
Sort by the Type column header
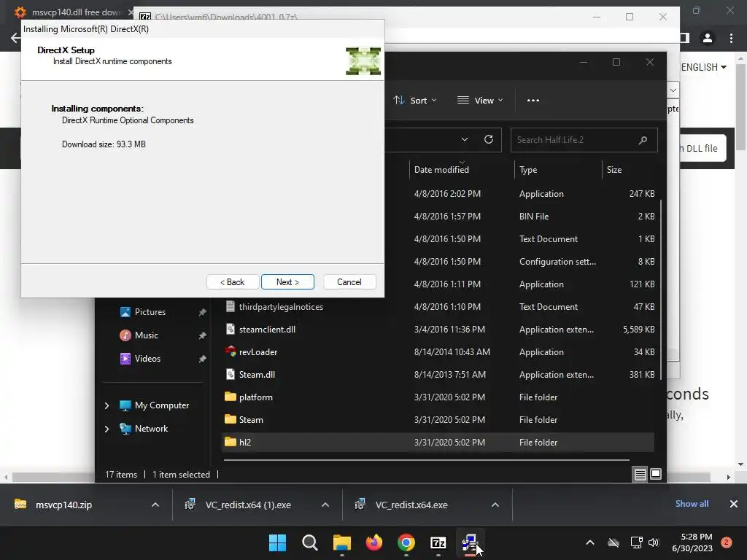coord(528,169)
